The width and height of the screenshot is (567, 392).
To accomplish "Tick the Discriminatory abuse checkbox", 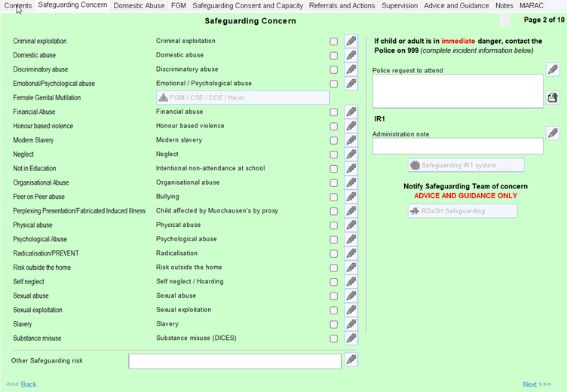I will point(334,70).
